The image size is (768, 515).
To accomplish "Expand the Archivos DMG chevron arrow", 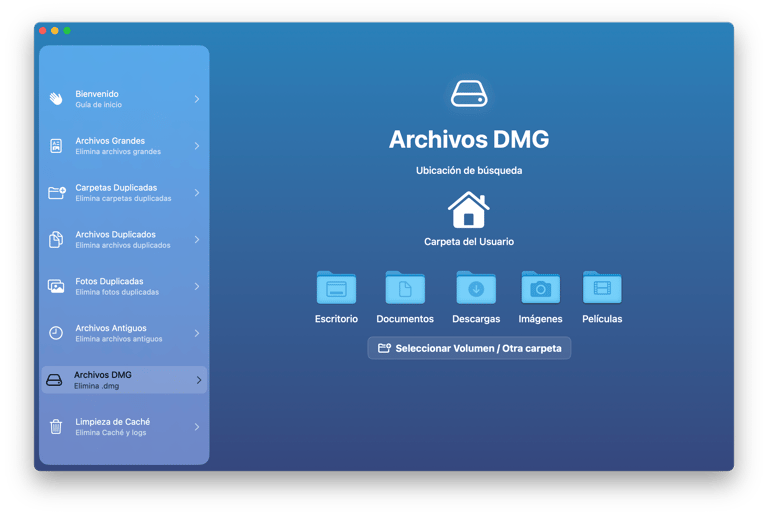I will point(198,380).
